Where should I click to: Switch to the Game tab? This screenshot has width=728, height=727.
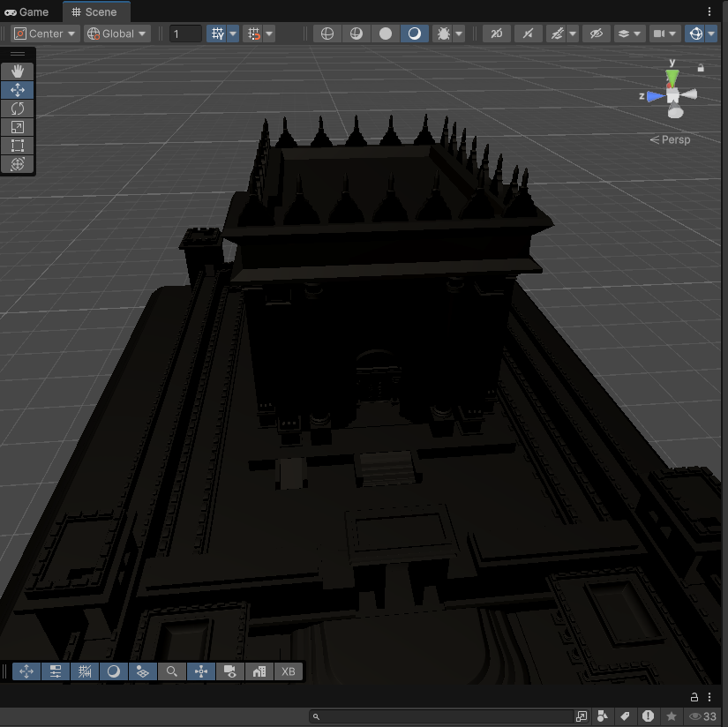[x=26, y=11]
